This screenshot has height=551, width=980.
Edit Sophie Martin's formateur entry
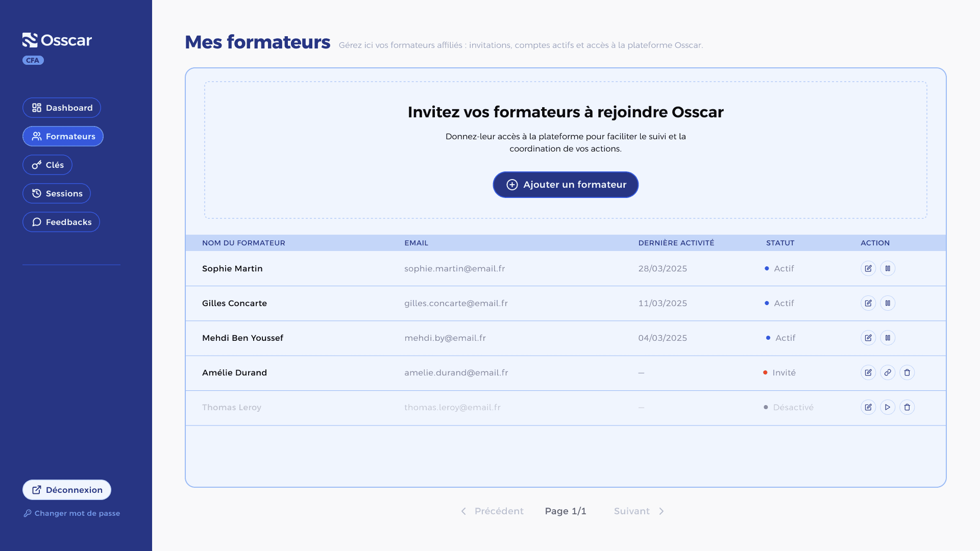[x=868, y=268]
